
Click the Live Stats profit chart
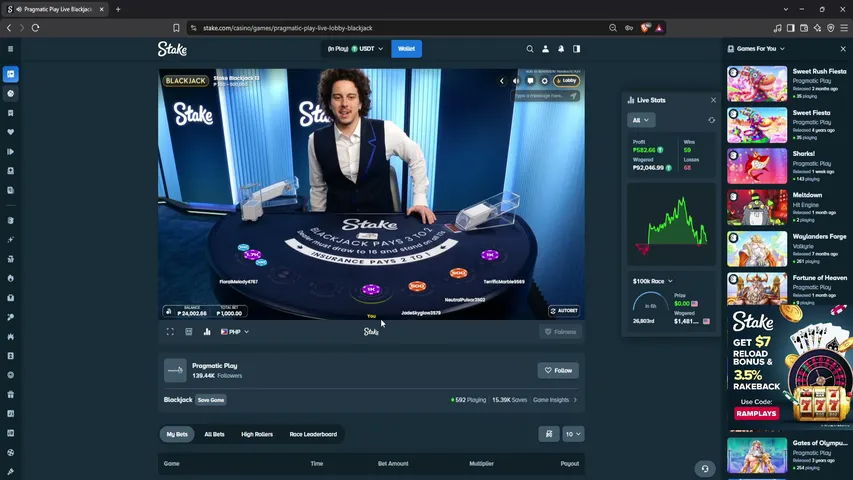pyautogui.click(x=672, y=224)
